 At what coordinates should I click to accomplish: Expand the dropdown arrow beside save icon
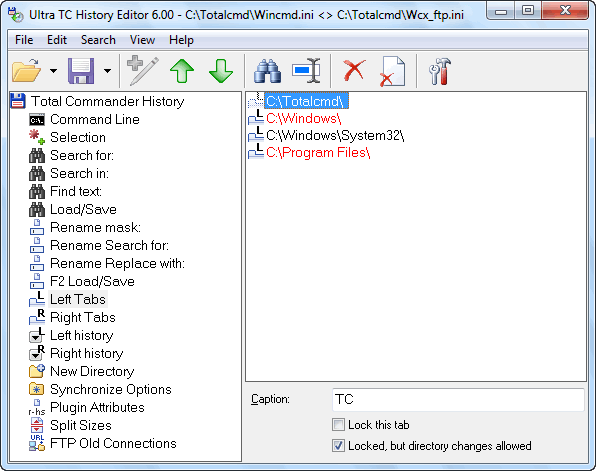click(x=108, y=71)
